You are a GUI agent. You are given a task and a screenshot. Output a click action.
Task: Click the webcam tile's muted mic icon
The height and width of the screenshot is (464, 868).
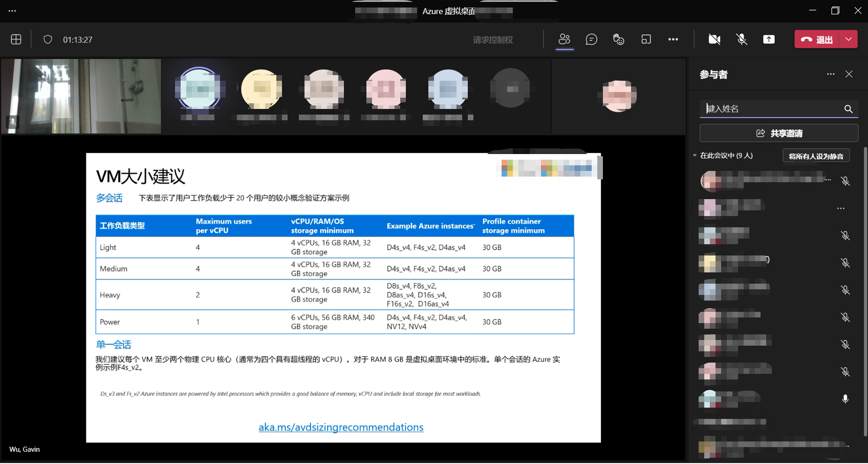13,122
